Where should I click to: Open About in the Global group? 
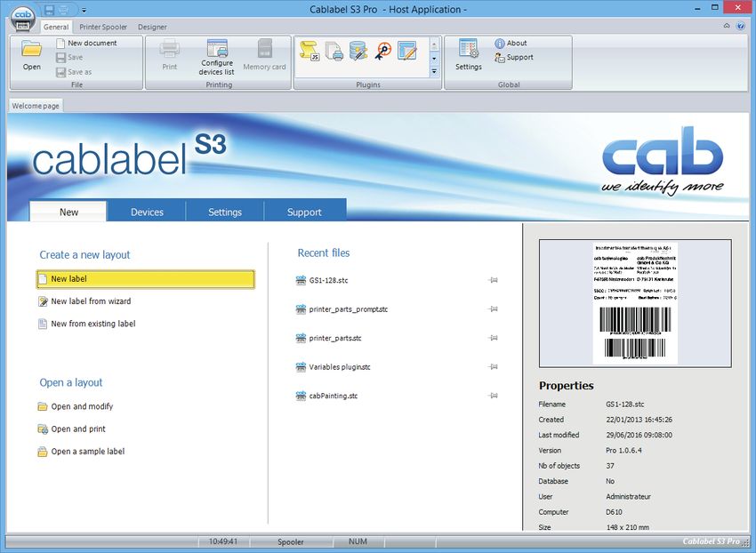(511, 43)
